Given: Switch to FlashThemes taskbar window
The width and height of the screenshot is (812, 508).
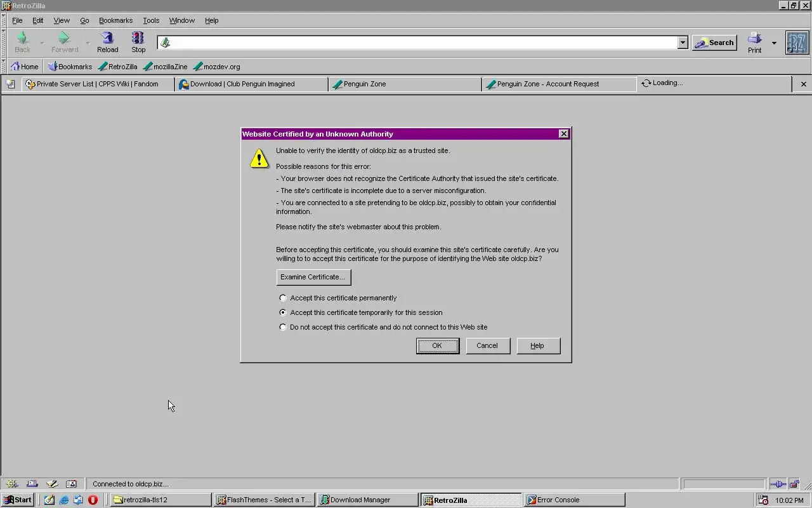Looking at the screenshot, I should pos(265,500).
